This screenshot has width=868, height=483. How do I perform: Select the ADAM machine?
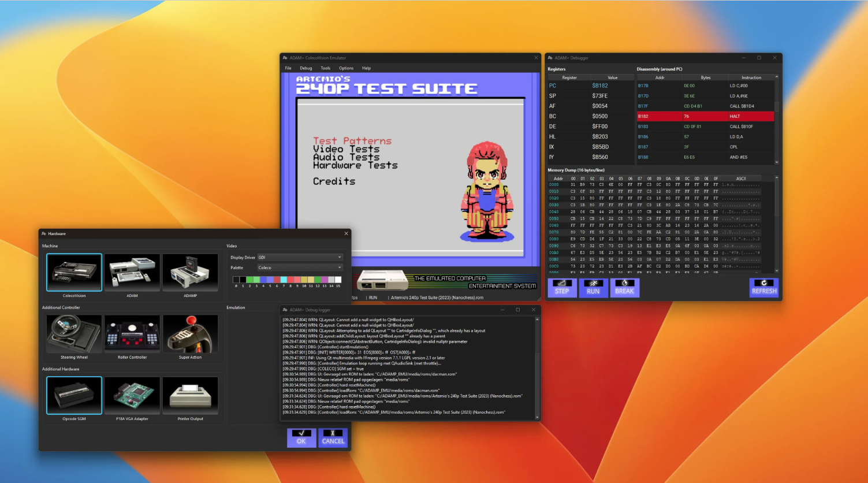click(132, 272)
